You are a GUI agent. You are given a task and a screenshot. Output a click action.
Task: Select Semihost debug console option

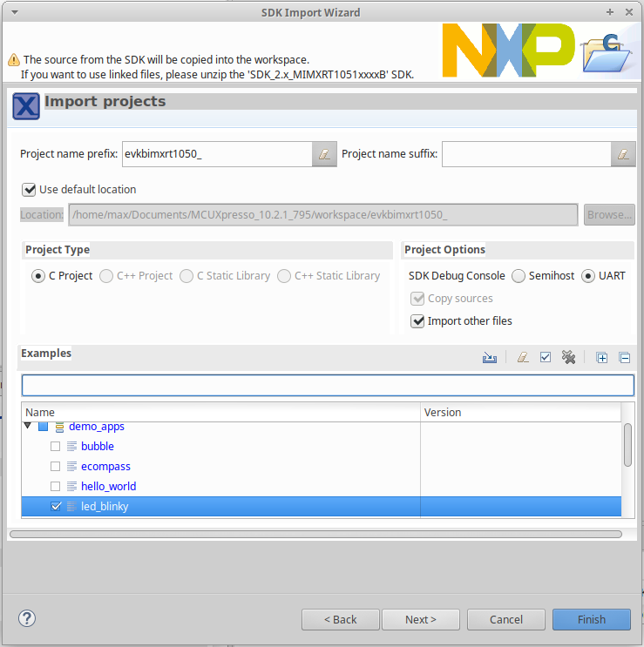click(519, 276)
